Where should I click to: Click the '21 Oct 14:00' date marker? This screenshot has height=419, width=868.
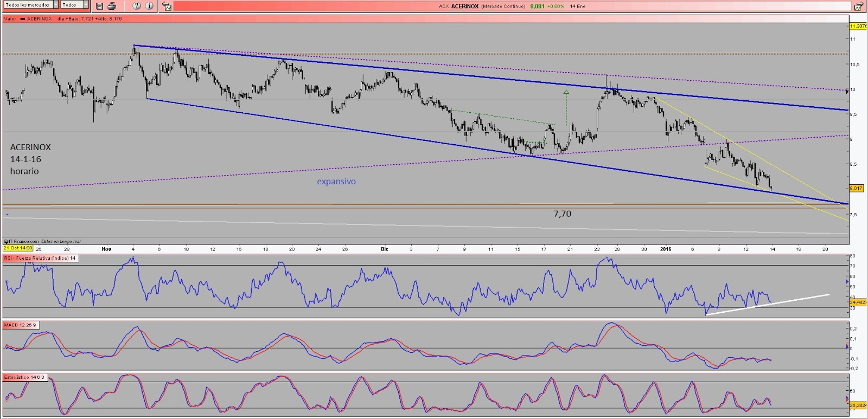click(18, 248)
